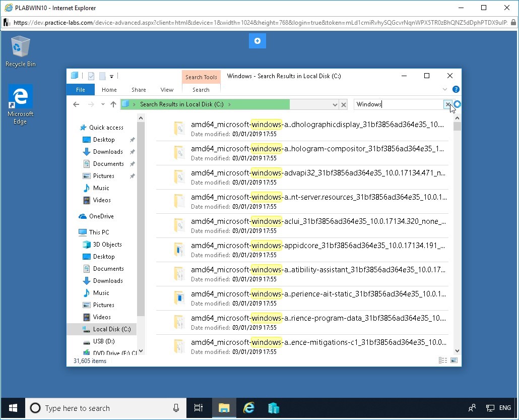The height and width of the screenshot is (420, 519).
Task: Switch to Details view layout icon
Action: [x=442, y=361]
